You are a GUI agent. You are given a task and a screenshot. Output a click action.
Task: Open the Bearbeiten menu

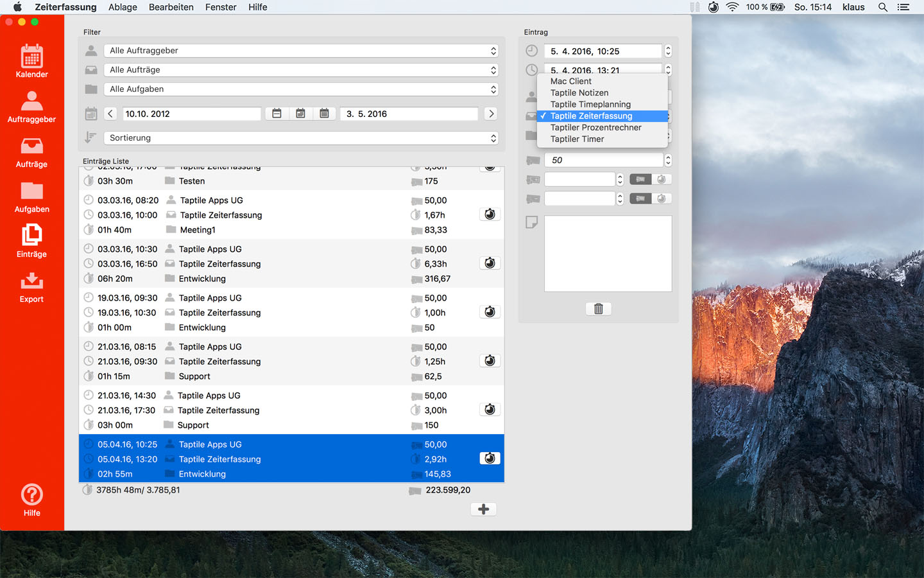(x=171, y=7)
